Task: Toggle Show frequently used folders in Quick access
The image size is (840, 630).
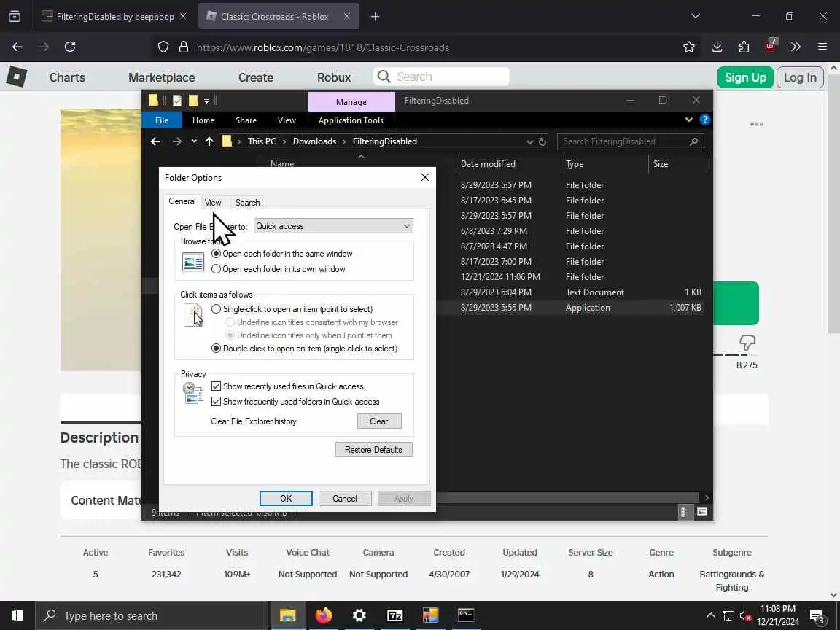Action: point(295,402)
